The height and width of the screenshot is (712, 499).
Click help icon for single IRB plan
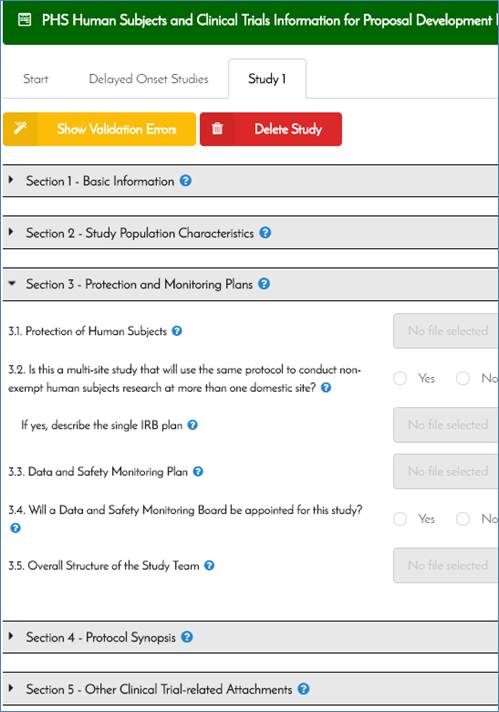click(193, 425)
